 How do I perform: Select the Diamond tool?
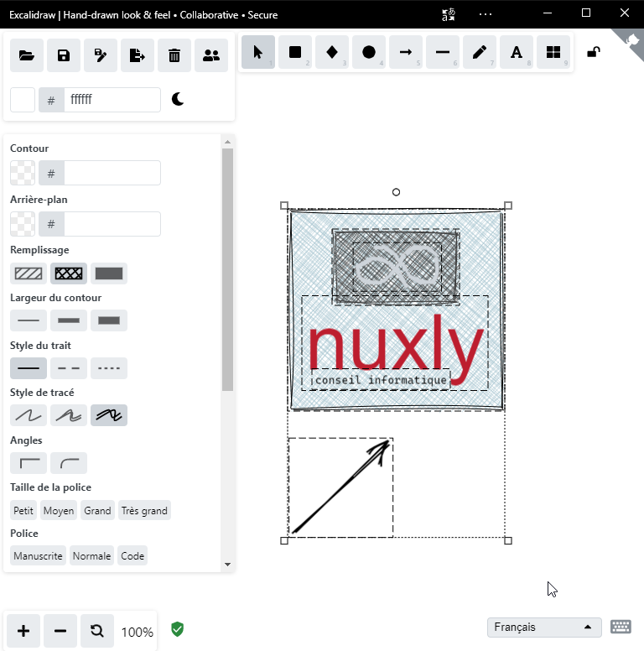point(332,52)
